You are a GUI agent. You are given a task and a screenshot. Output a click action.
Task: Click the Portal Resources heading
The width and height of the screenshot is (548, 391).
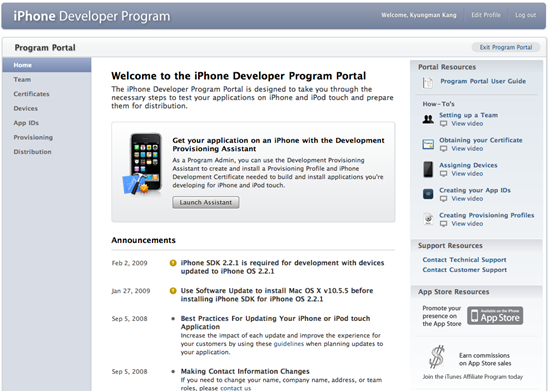point(447,67)
